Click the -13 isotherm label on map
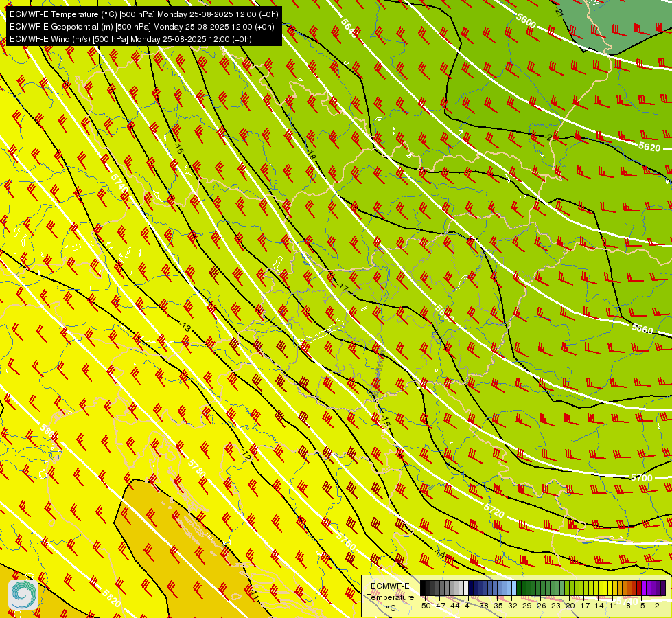This screenshot has height=618, width=672. click(185, 327)
